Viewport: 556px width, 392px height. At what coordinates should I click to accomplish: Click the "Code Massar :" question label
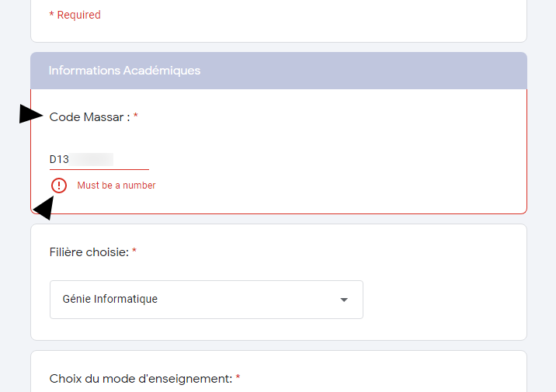[89, 116]
